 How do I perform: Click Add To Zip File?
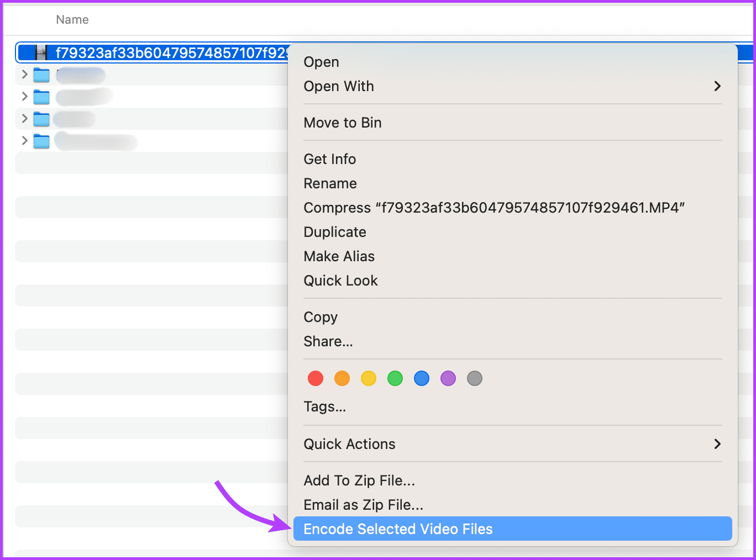pos(359,480)
